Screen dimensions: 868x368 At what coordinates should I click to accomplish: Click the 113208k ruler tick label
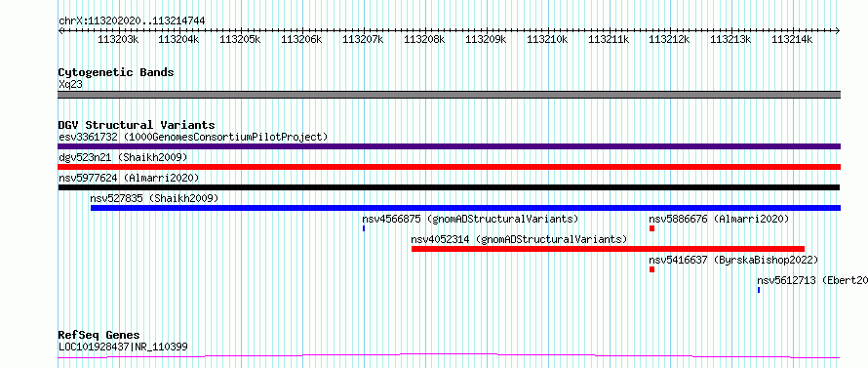424,40
